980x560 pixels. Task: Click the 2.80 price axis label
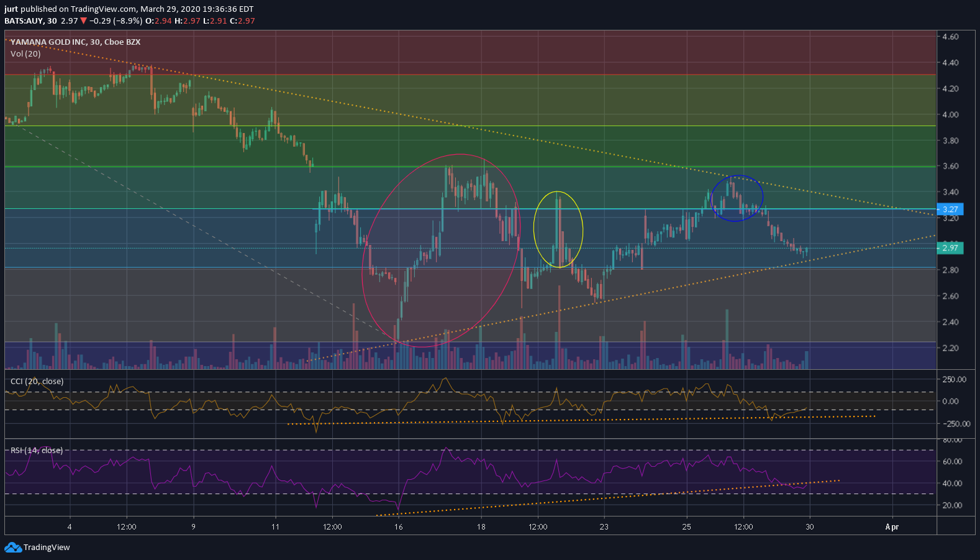point(950,270)
